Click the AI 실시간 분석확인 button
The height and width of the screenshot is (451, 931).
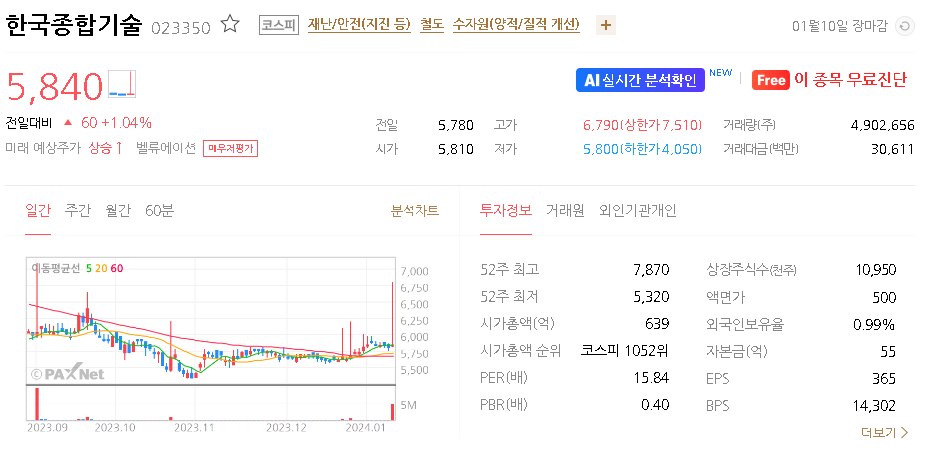pyautogui.click(x=640, y=80)
